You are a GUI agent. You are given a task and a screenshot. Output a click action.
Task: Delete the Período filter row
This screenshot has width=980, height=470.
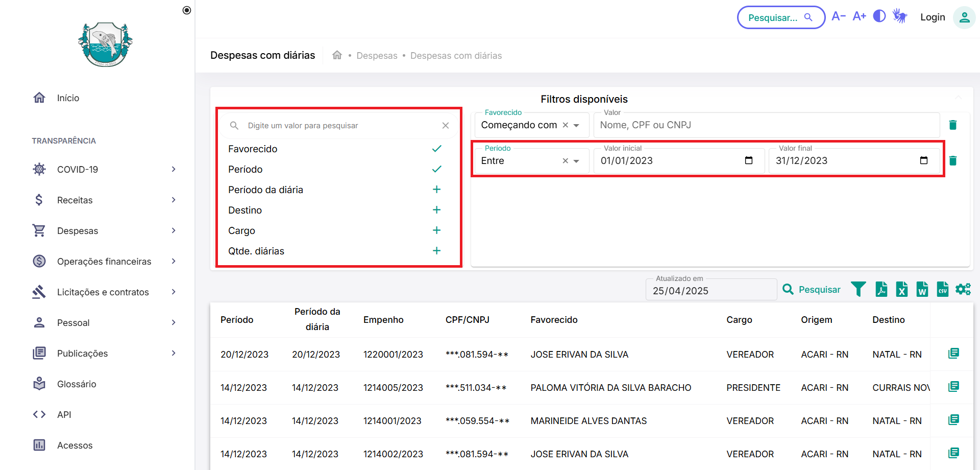pyautogui.click(x=953, y=161)
